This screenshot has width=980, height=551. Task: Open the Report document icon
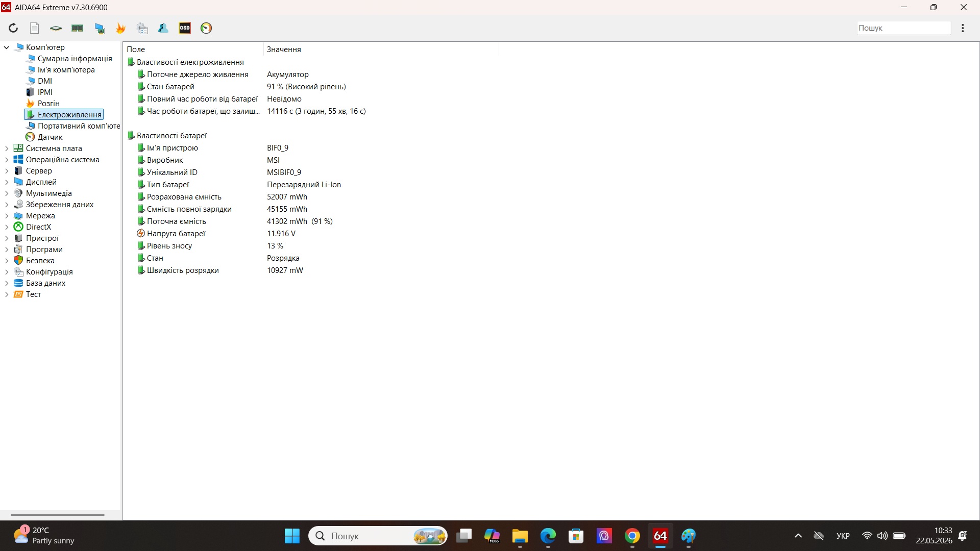point(35,28)
